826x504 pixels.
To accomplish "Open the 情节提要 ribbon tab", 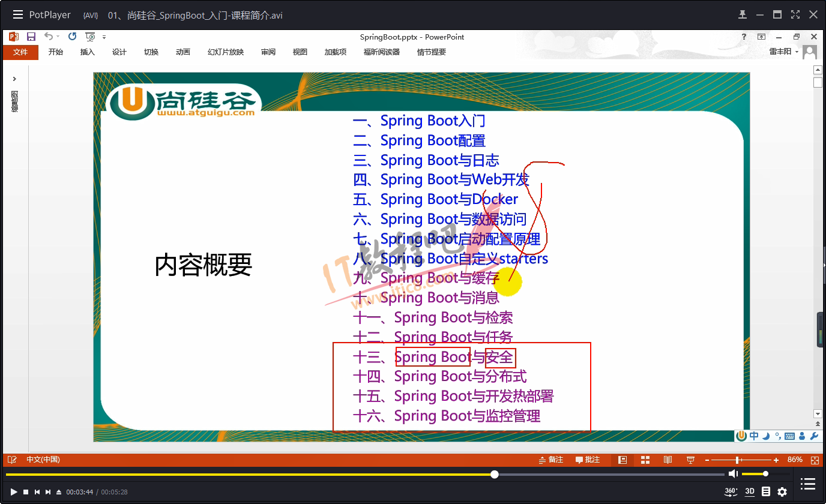I will click(432, 52).
